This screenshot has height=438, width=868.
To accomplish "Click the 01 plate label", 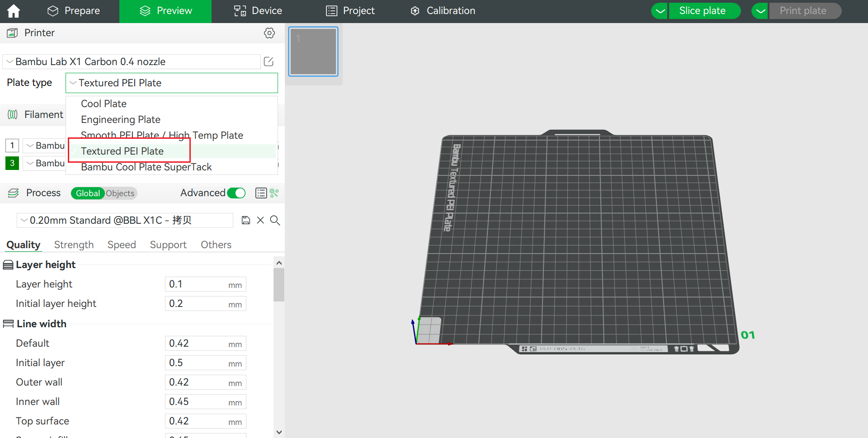I will click(748, 335).
